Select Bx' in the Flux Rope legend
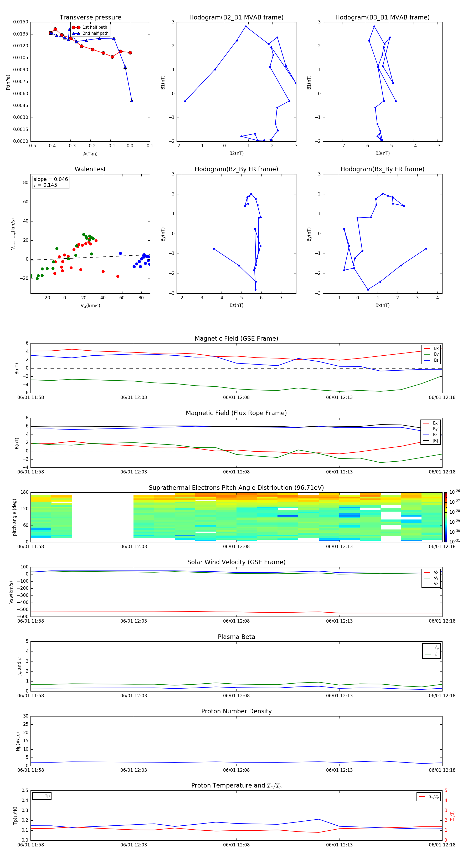473x868 pixels. [x=436, y=423]
